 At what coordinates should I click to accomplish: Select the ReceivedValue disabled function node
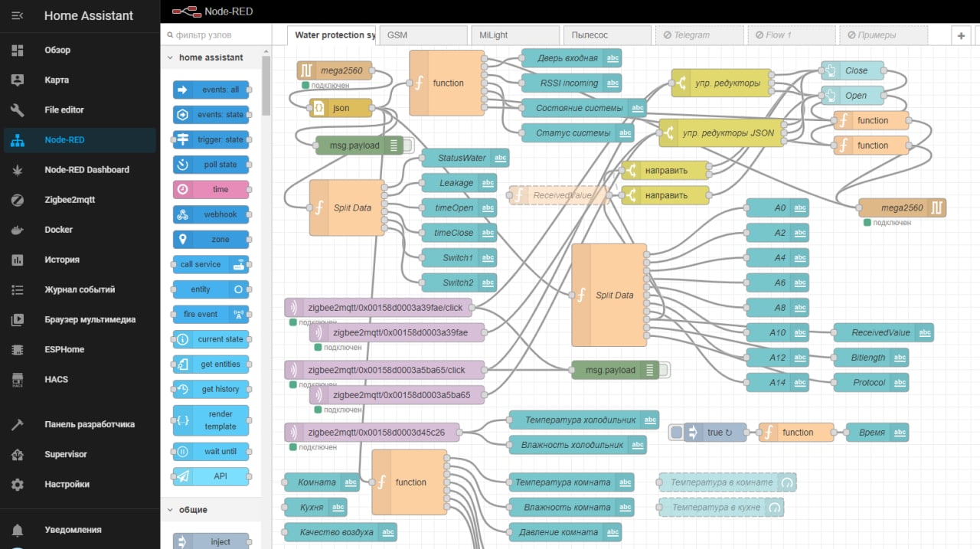(x=557, y=195)
